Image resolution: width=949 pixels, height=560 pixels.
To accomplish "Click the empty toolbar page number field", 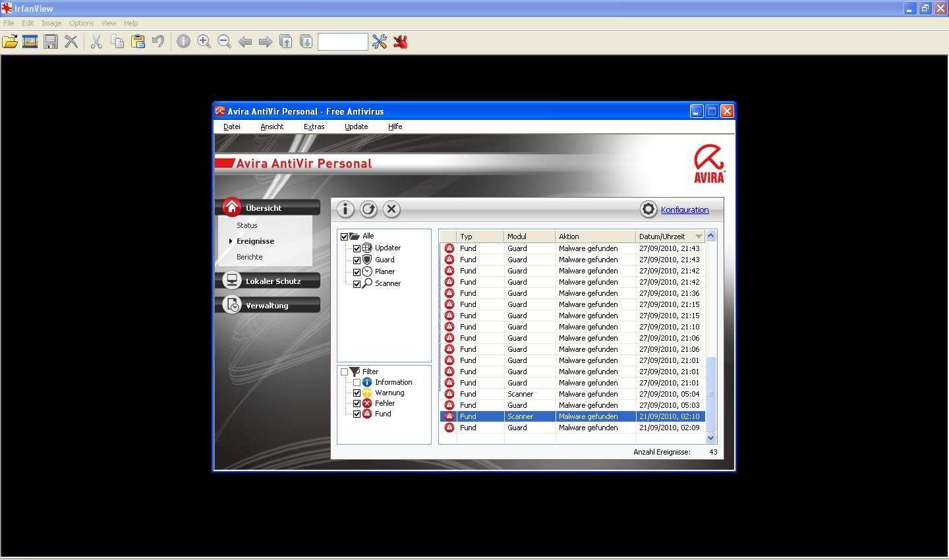I will pos(343,42).
